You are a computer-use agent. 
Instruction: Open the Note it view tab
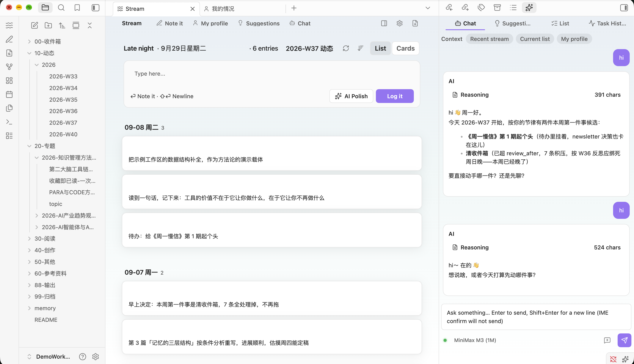click(x=169, y=23)
